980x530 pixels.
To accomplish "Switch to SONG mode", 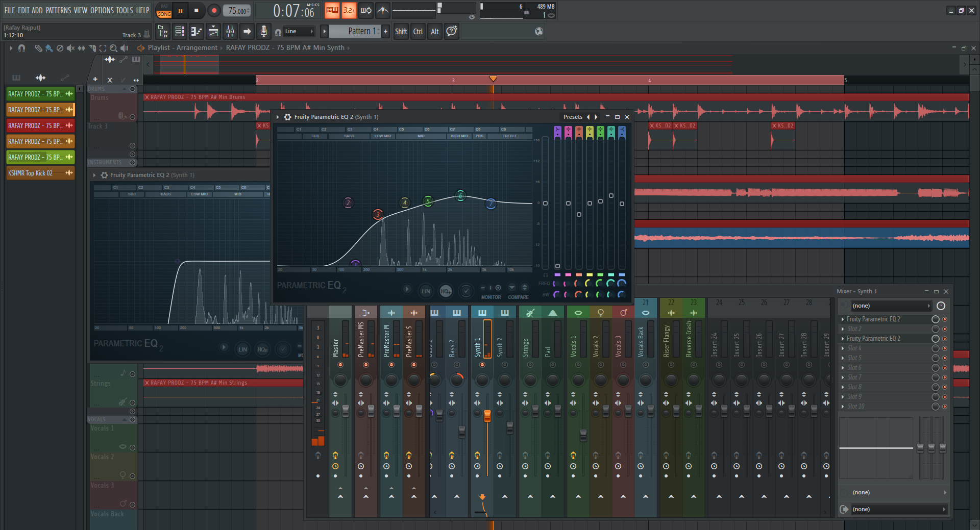I will (164, 14).
